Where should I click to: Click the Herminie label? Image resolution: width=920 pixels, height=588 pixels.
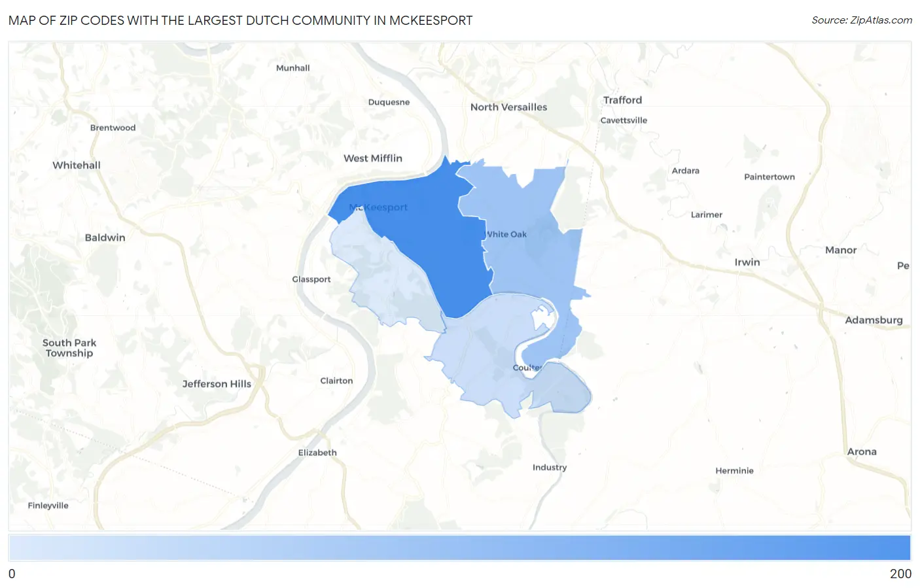coord(734,471)
